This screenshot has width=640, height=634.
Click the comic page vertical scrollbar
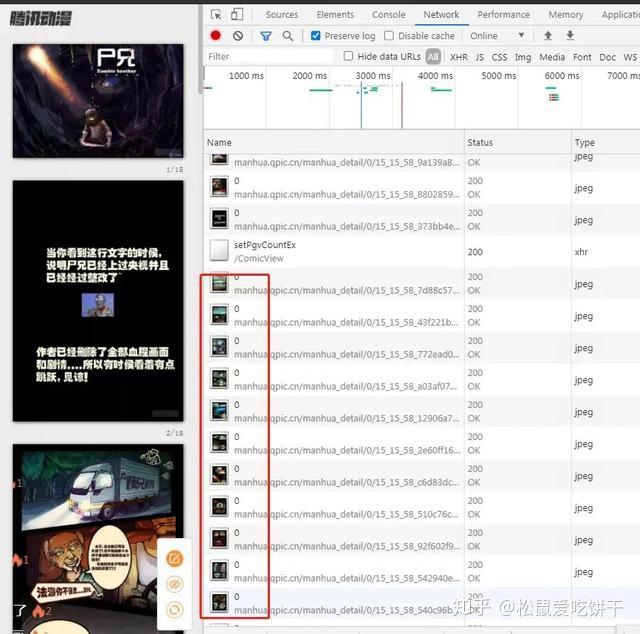(x=200, y=49)
